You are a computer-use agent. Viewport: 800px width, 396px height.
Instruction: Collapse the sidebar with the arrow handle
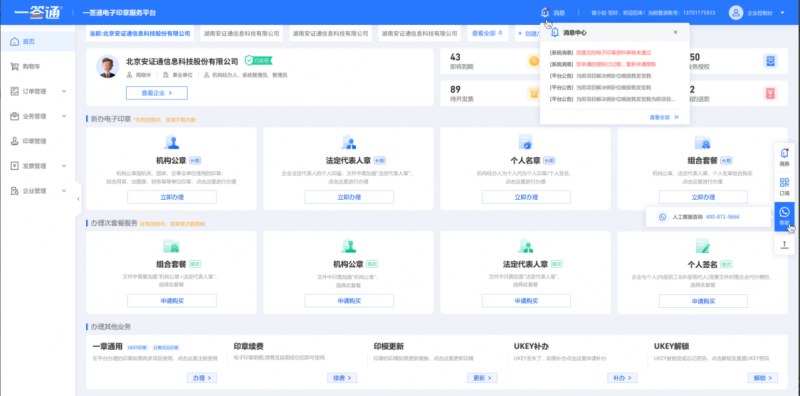click(x=78, y=199)
